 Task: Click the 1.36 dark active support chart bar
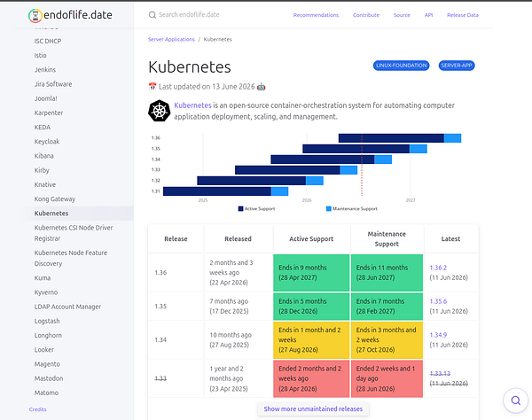(x=391, y=138)
